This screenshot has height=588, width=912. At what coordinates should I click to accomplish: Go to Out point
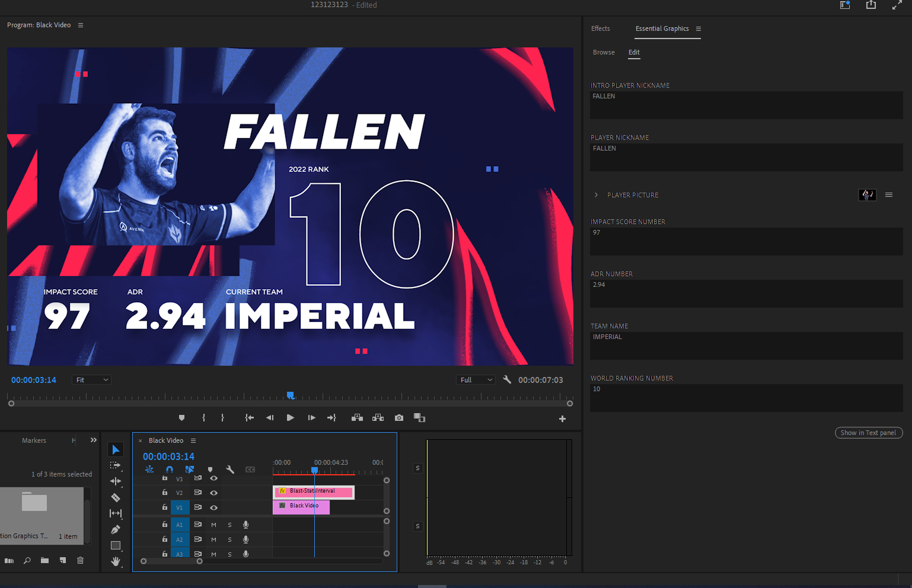[331, 418]
